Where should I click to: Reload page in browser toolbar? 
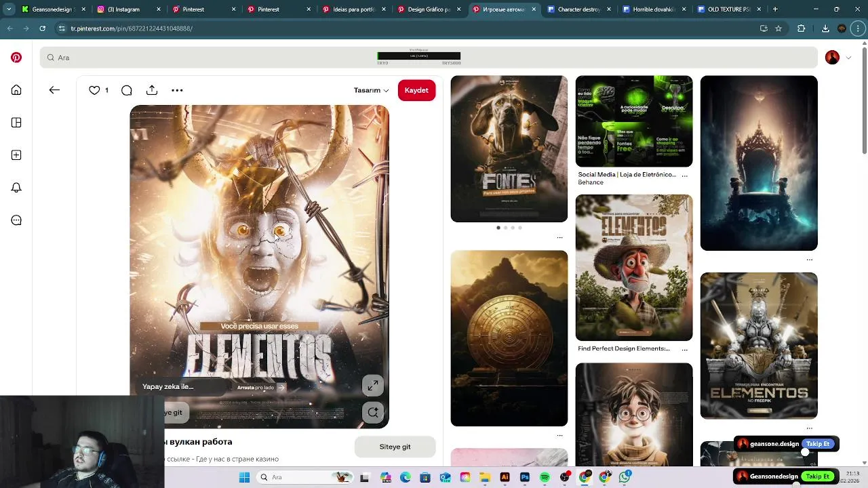click(x=42, y=28)
